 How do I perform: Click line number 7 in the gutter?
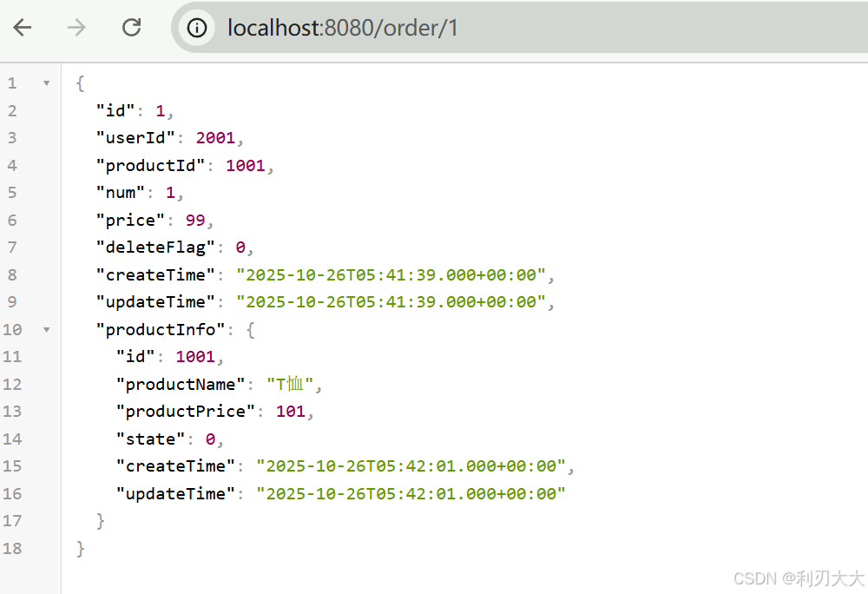[x=12, y=247]
